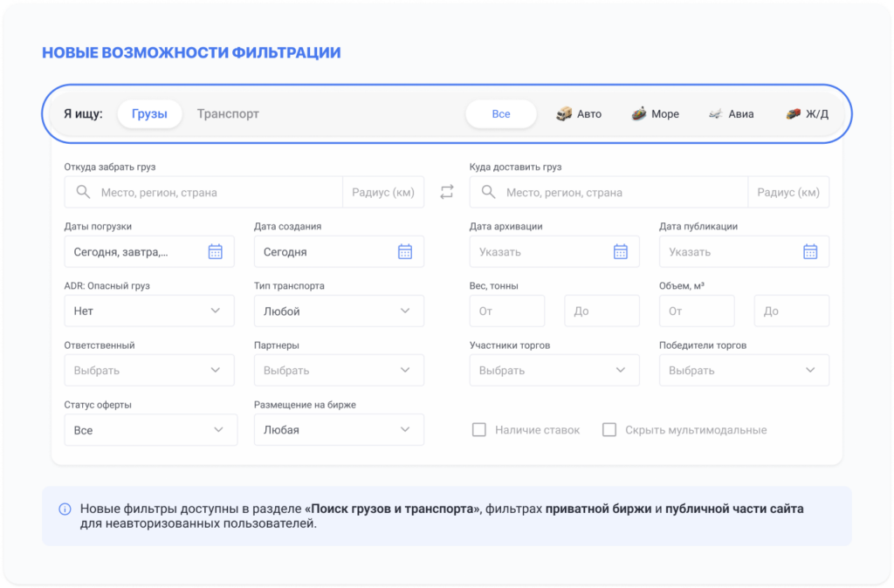Open calendar for Дата публикации
This screenshot has height=588, width=894.
(810, 251)
